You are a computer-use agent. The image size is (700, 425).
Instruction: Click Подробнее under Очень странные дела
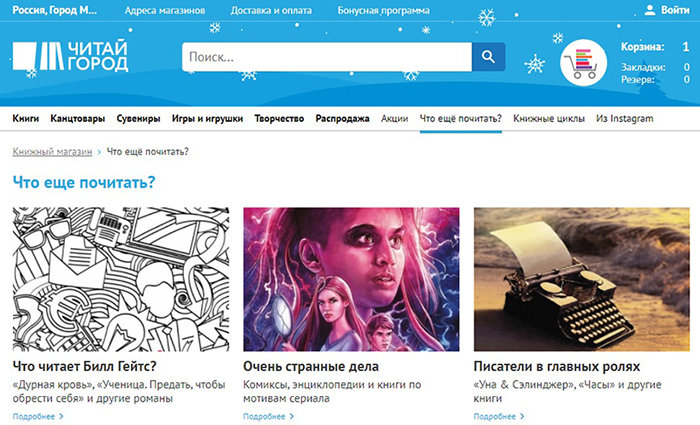[x=264, y=417]
